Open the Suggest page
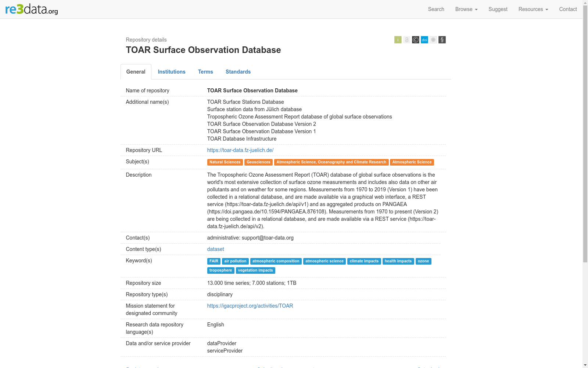The height and width of the screenshot is (368, 588). pos(498,9)
